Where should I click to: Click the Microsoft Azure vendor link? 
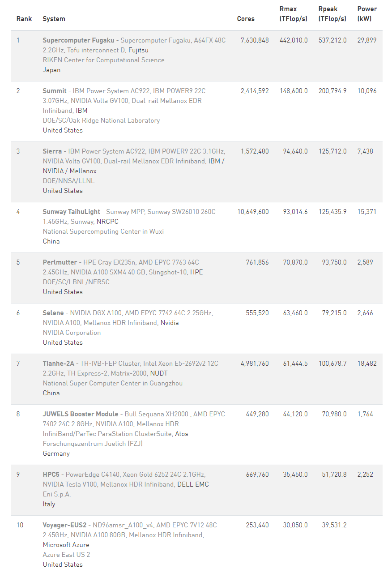66,545
